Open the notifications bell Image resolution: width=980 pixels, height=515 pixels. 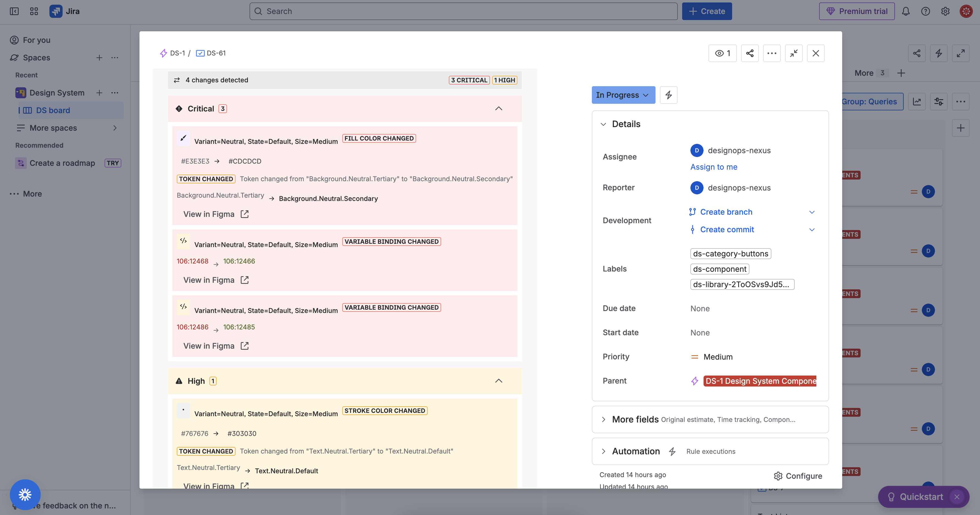pos(905,12)
